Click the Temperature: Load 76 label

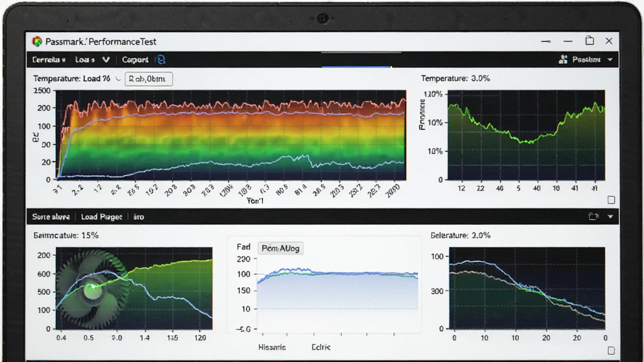(x=72, y=79)
